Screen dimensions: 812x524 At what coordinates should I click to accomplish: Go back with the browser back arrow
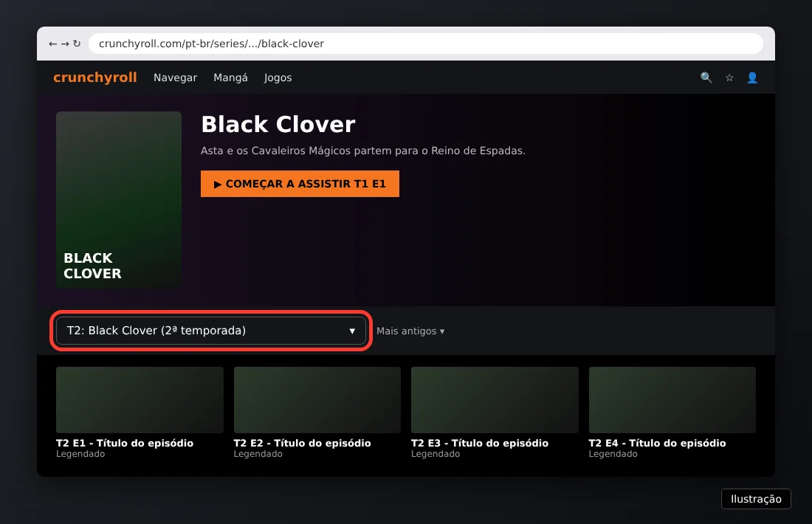[52, 44]
